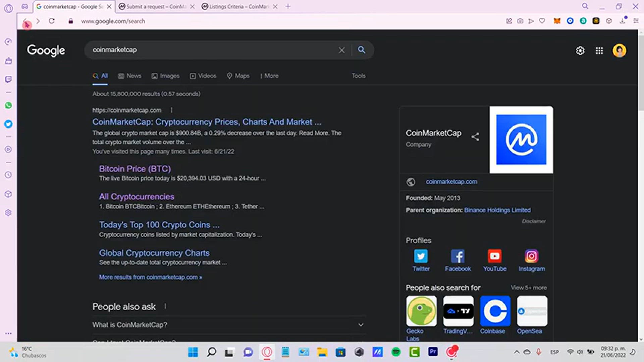Select the All results tab

tap(100, 76)
